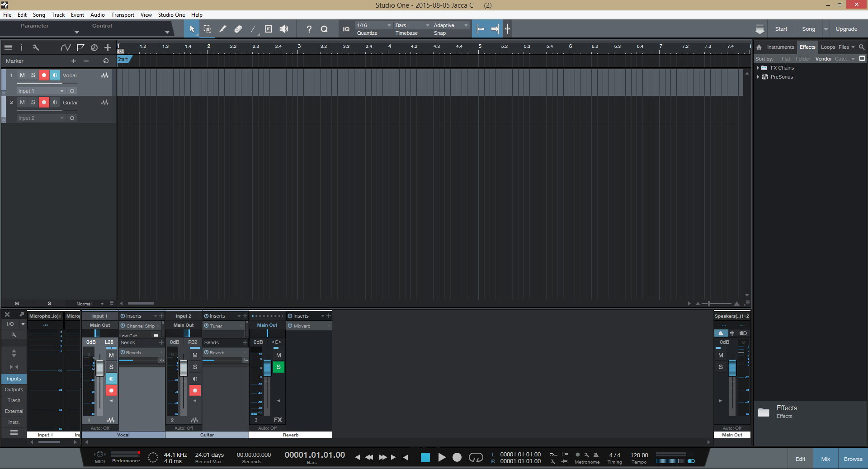Open the Vocal track Input 1 dropdown

point(41,91)
